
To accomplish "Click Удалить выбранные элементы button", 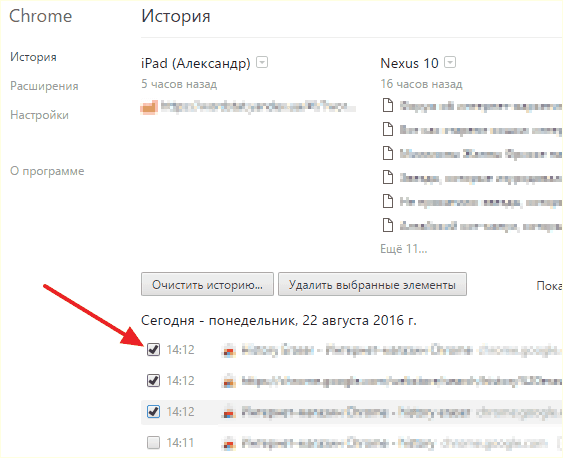I will pos(372,284).
